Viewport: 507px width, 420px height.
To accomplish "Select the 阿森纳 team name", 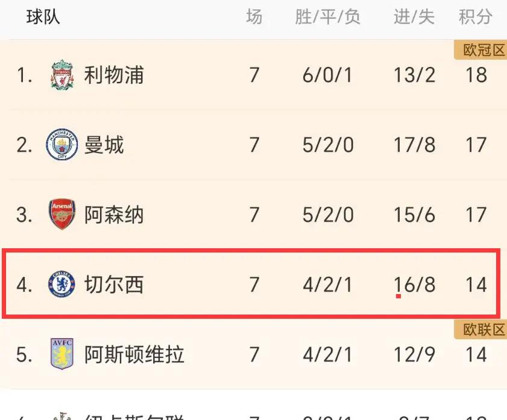I will coord(114,215).
